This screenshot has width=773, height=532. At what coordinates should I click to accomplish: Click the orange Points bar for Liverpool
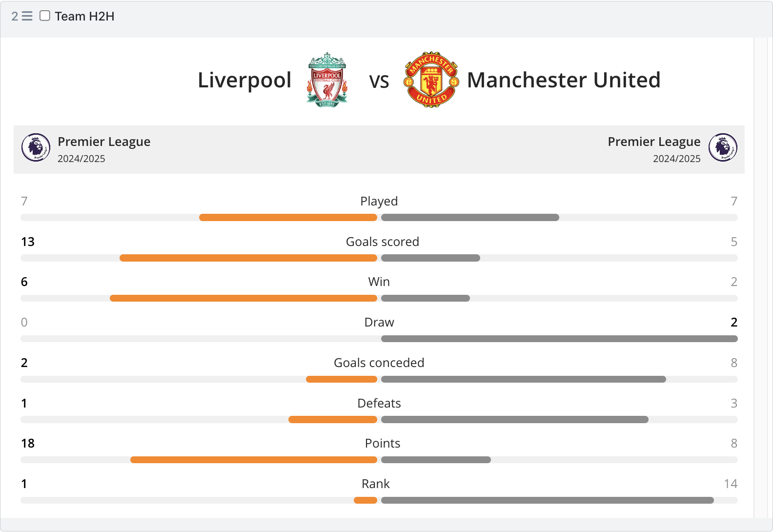point(254,460)
